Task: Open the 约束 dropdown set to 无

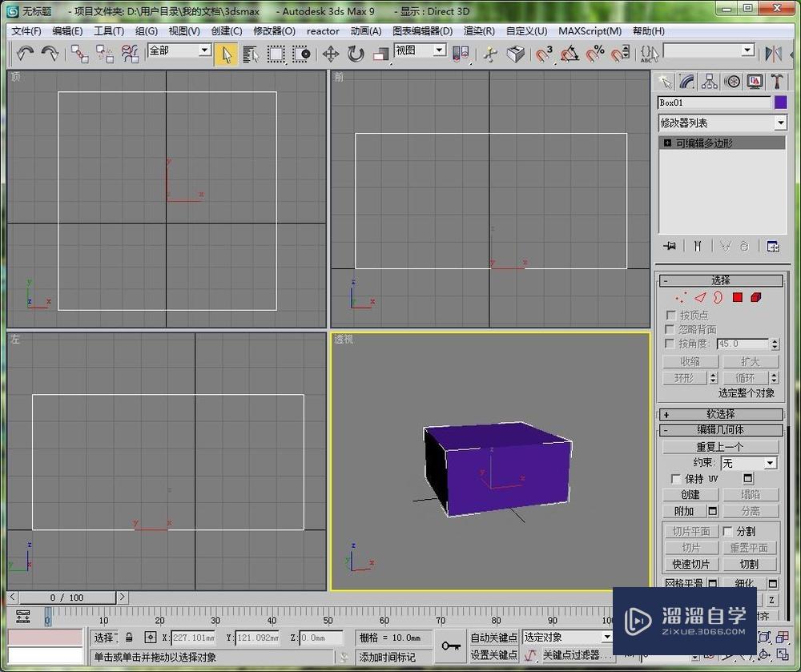Action: (x=748, y=463)
